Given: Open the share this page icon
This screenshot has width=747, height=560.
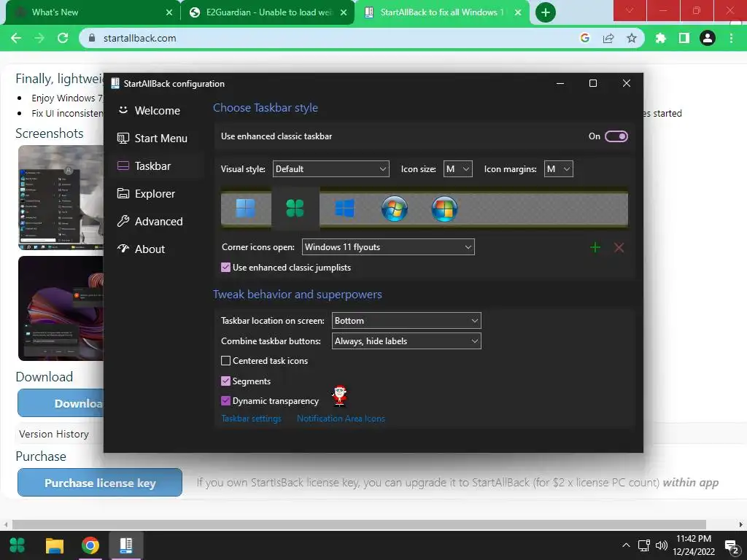Looking at the screenshot, I should point(608,38).
